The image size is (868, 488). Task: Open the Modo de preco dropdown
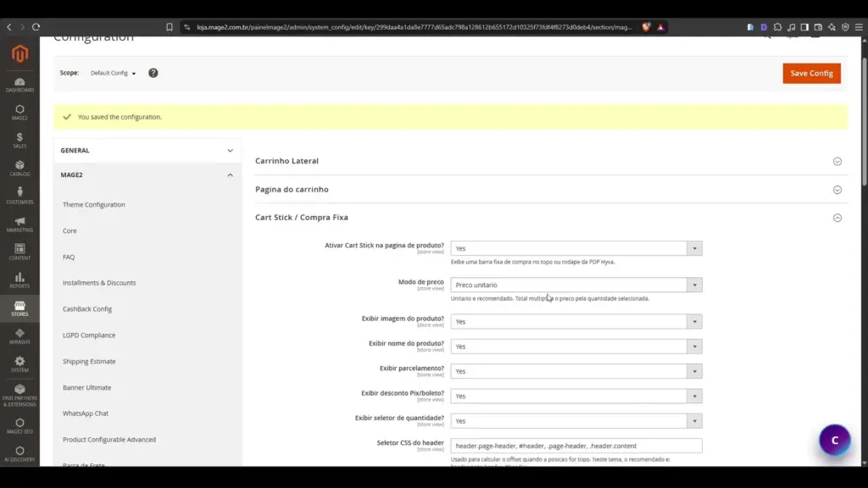point(576,285)
